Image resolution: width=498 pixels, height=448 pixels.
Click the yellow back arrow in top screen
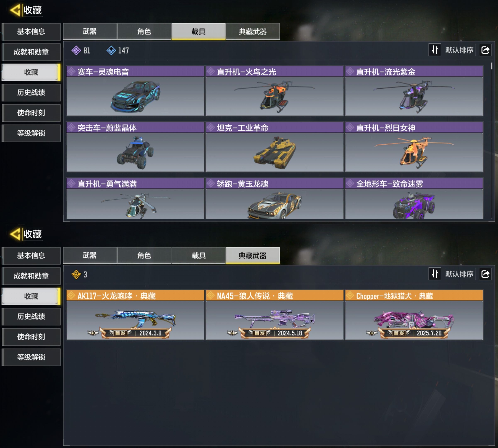(x=15, y=10)
